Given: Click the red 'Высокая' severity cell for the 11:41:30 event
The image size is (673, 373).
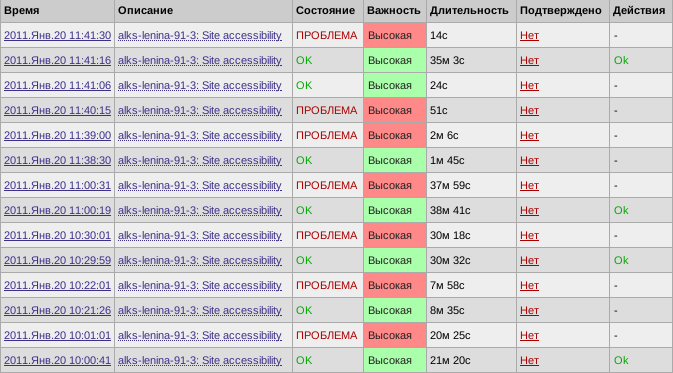Looking at the screenshot, I should click(395, 36).
